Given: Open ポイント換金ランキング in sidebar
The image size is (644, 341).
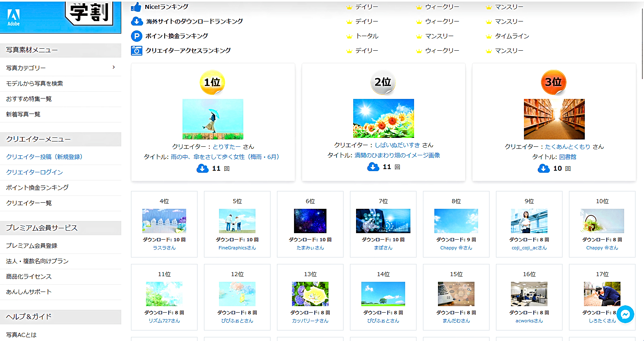Looking at the screenshot, I should 37,188.
